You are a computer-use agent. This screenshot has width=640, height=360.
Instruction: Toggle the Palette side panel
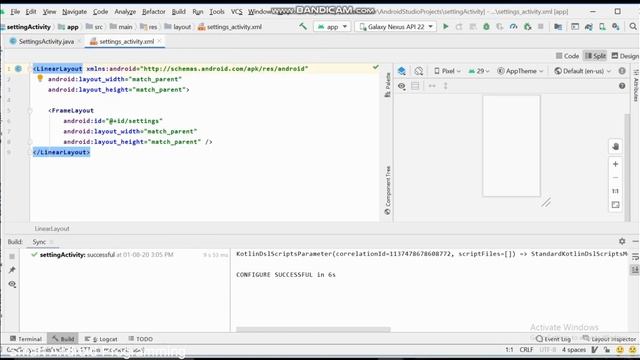[387, 84]
